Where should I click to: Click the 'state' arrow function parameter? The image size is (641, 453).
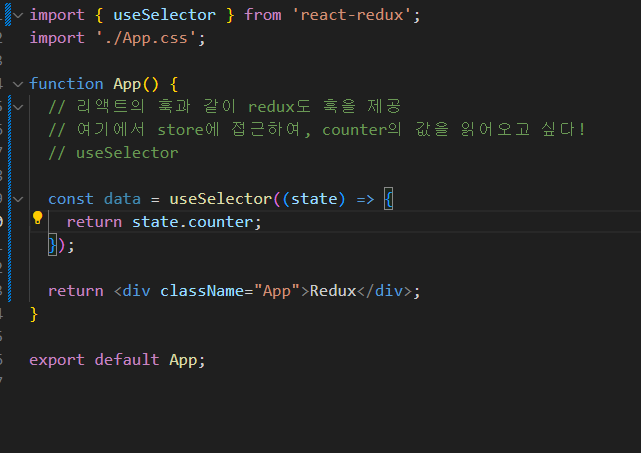[314, 199]
